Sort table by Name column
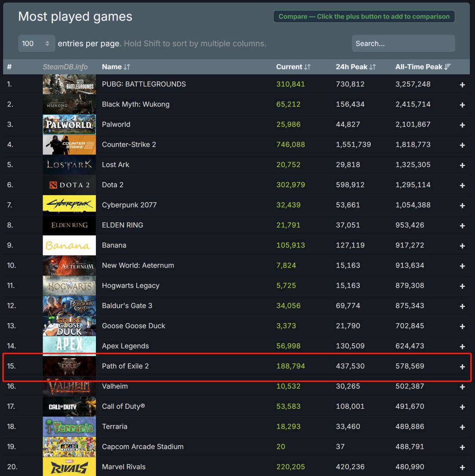Viewport: 475px width, 476px height. 116,67
